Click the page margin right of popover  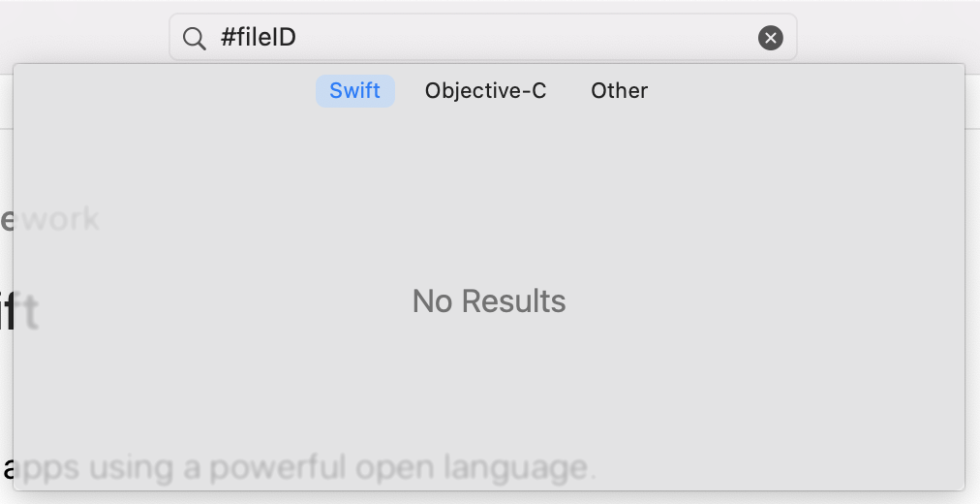[x=972, y=291]
